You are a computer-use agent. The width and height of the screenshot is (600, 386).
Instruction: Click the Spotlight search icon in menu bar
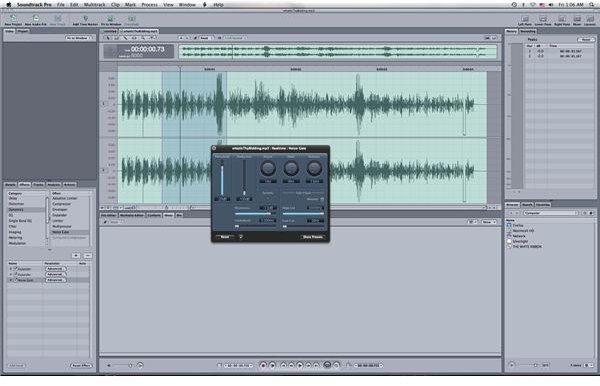[592, 5]
